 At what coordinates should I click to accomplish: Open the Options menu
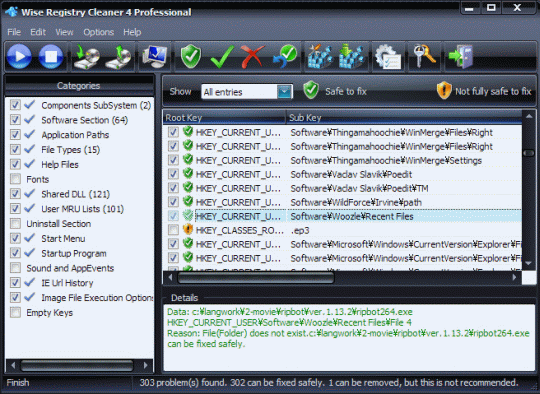pos(98,32)
